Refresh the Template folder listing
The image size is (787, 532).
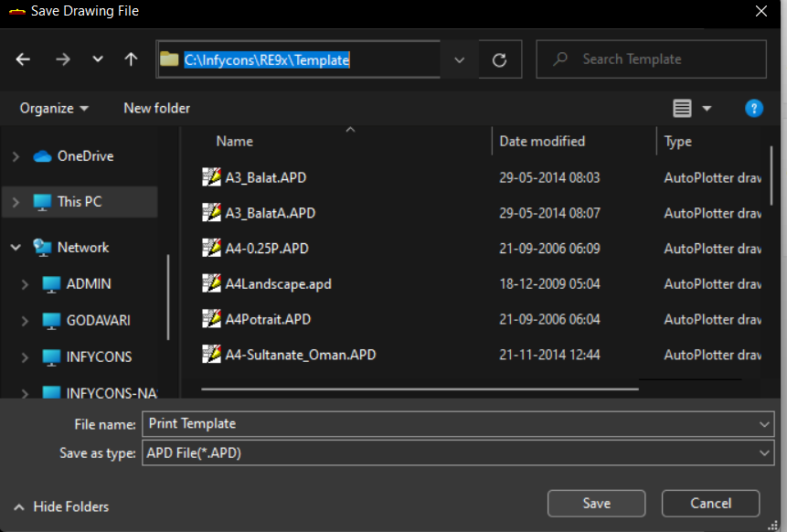click(499, 59)
